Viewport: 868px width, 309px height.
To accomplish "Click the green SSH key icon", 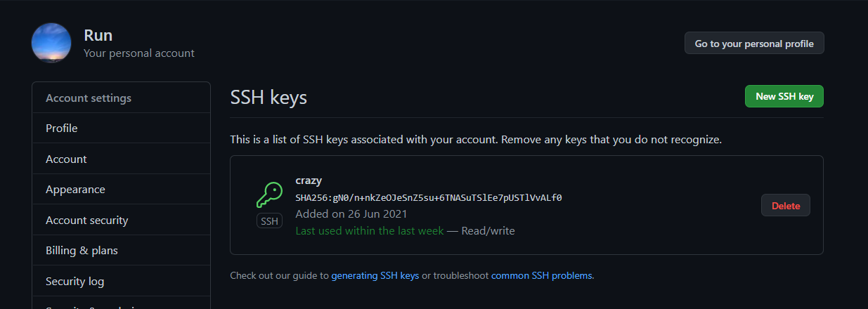I will pos(270,195).
